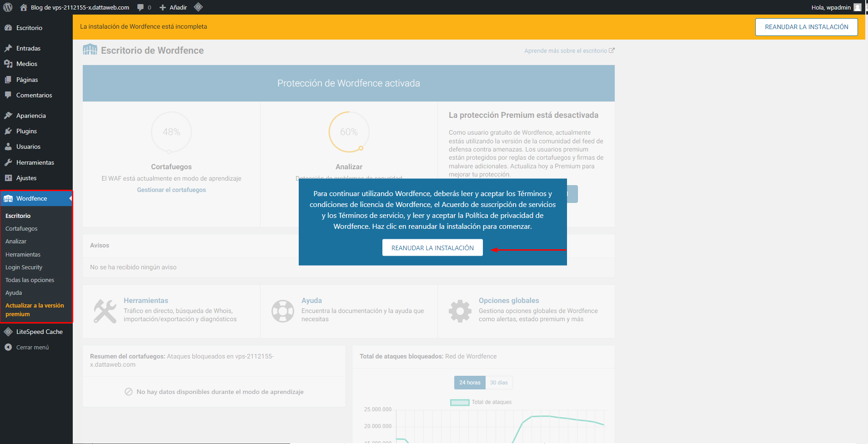Click the external link icon after 'Aprende más'
Screen dimensions: 868x444
[x=612, y=50]
